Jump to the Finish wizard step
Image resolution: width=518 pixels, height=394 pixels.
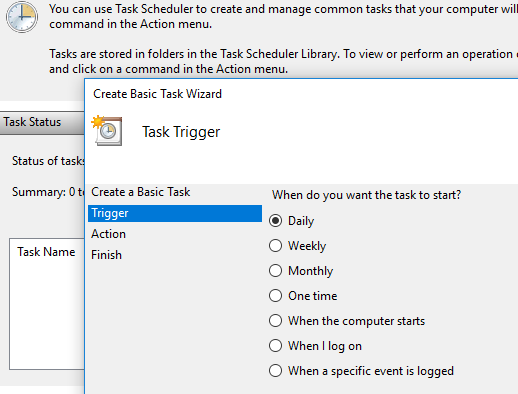click(x=107, y=255)
